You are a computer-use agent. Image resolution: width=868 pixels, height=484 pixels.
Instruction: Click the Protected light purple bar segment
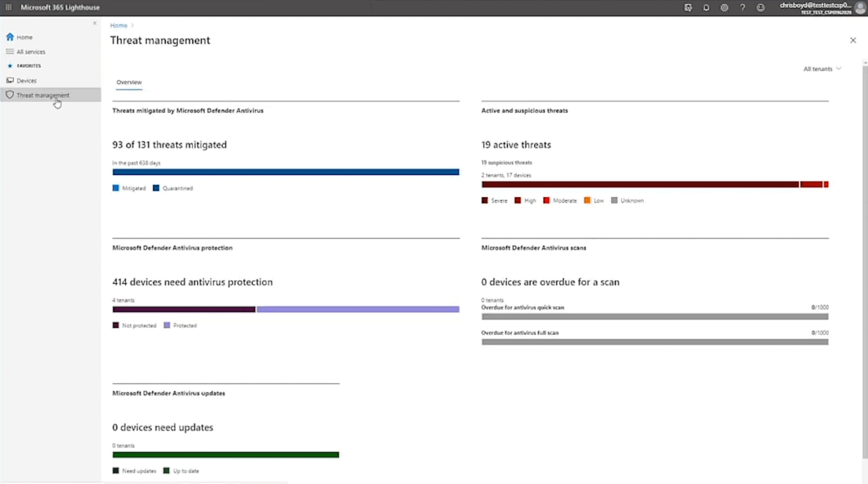(x=358, y=309)
